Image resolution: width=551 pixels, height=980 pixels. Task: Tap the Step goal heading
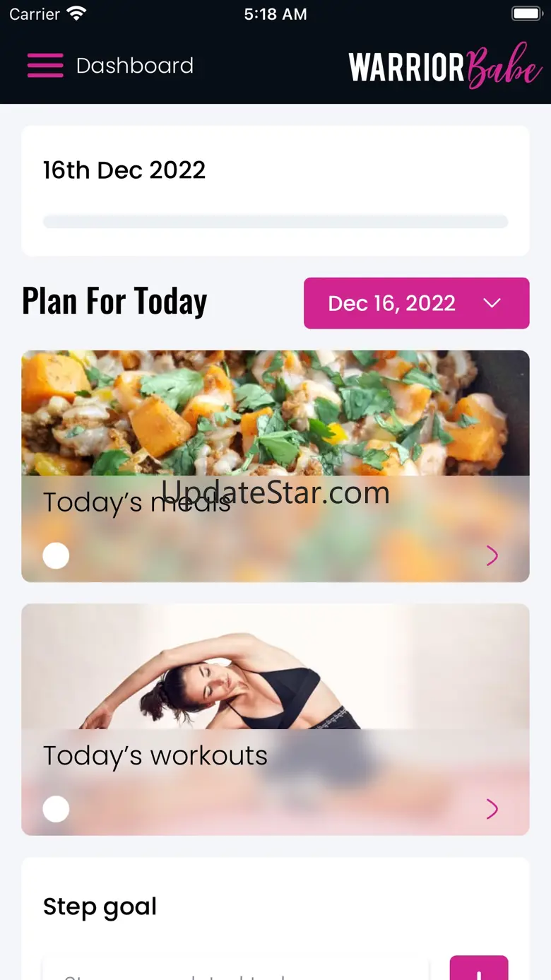[100, 907]
